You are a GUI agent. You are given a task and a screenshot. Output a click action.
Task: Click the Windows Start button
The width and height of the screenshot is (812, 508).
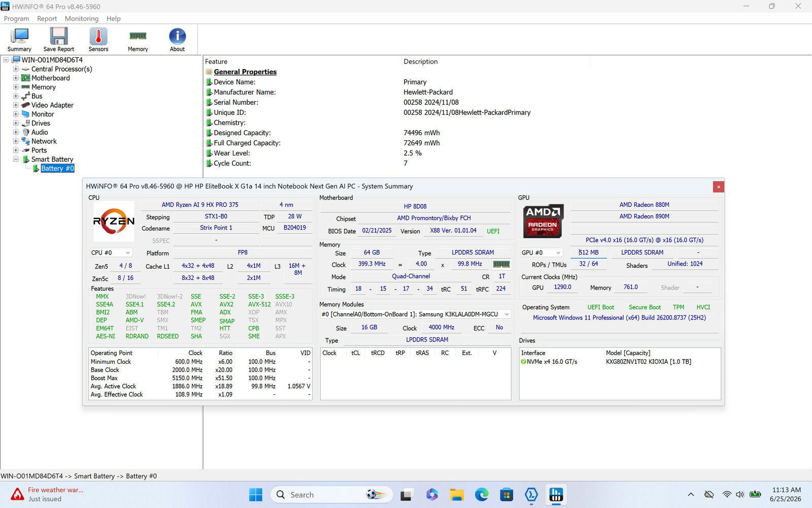coord(256,495)
